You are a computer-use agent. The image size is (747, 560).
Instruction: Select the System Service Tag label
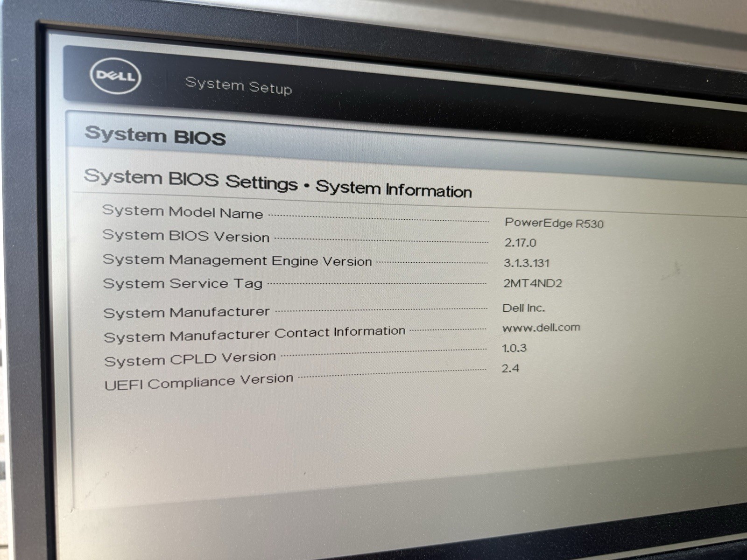(x=183, y=284)
